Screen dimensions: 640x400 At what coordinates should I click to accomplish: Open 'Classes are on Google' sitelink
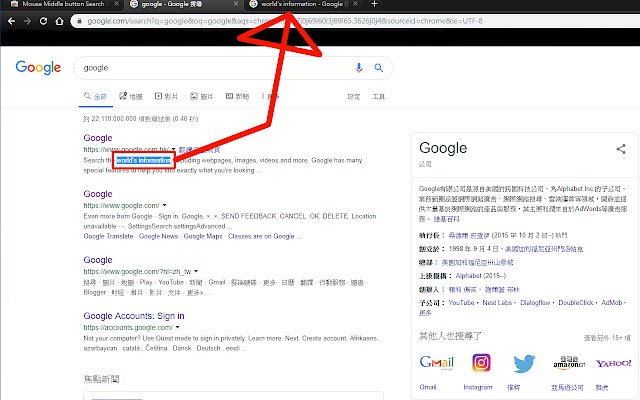pyautogui.click(x=261, y=236)
